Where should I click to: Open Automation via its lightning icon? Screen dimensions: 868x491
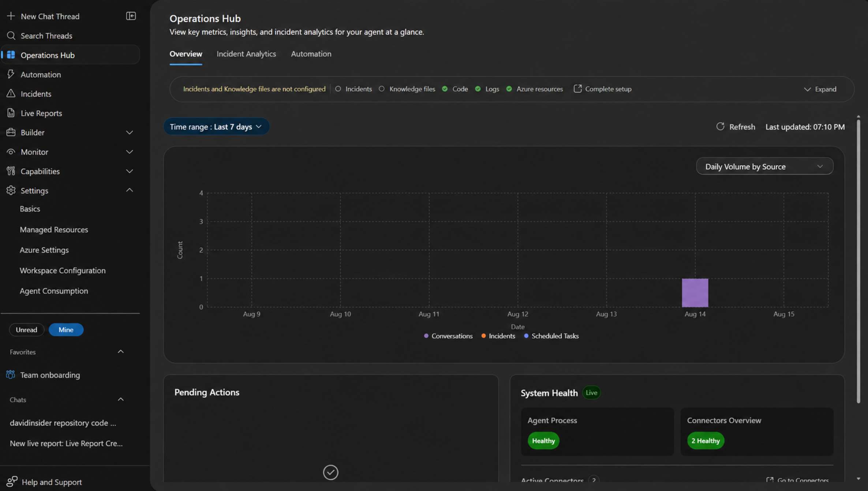pos(11,74)
